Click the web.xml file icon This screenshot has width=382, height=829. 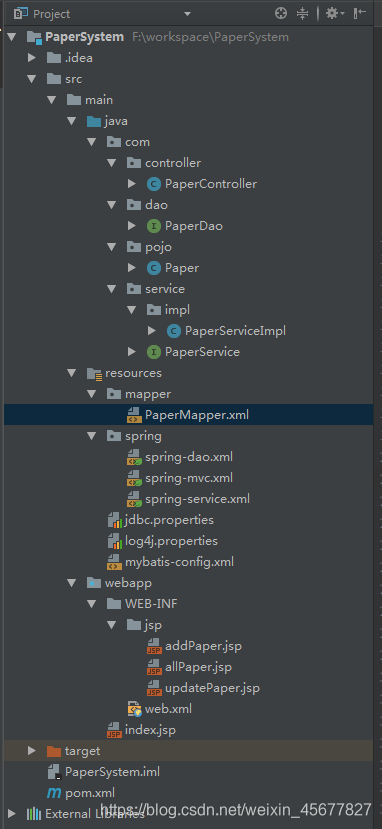click(134, 709)
